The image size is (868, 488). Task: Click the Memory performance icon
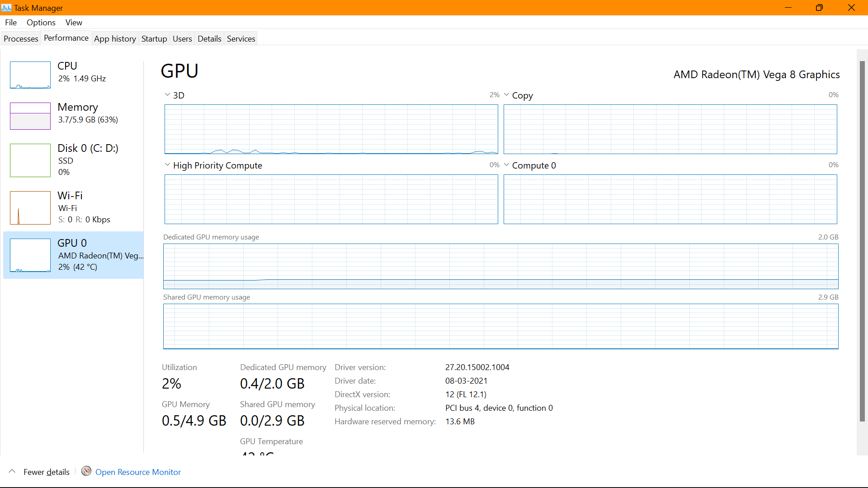[30, 114]
